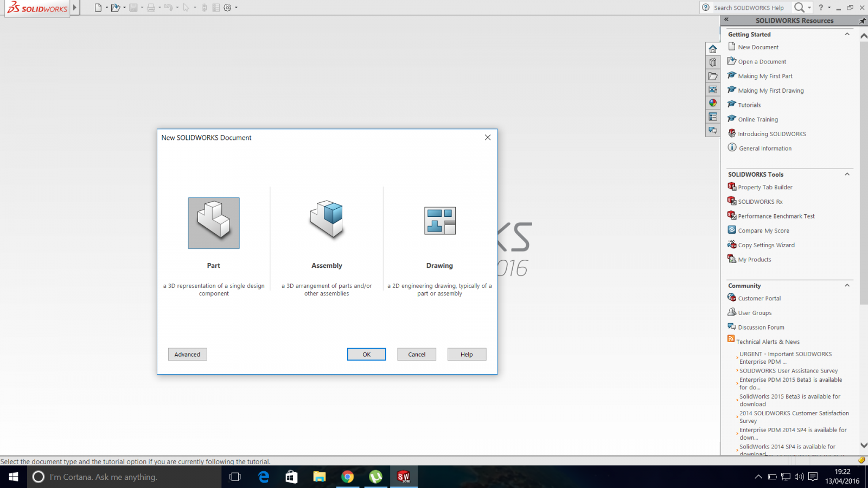Click the Select cursor tool icon

point(186,8)
